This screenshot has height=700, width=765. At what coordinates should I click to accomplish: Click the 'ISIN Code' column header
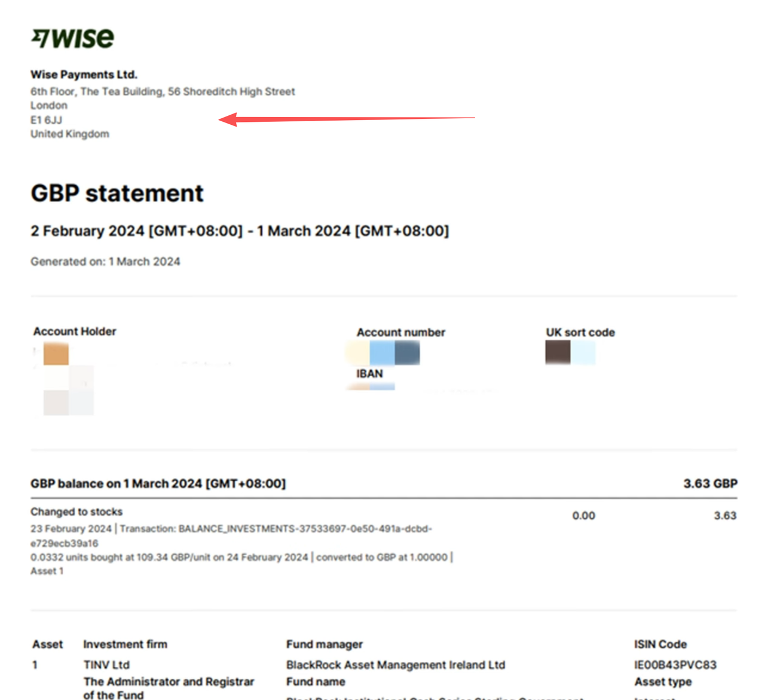[x=660, y=644]
